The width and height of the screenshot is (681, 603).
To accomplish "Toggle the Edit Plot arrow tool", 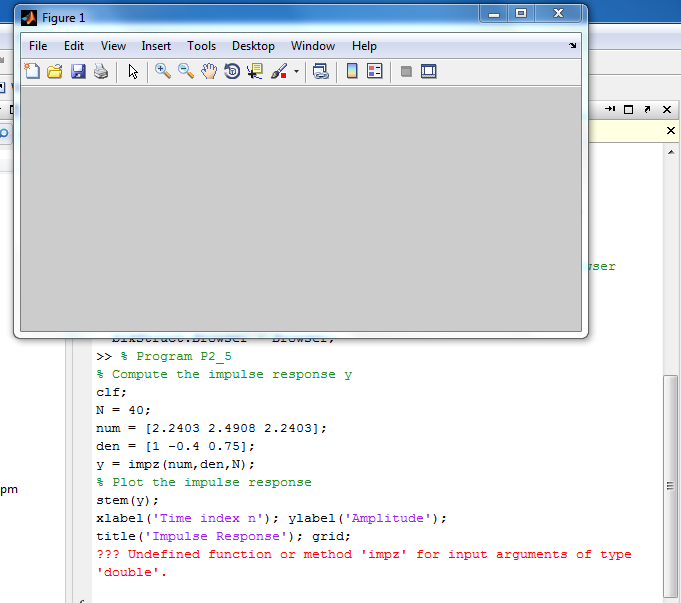I will pyautogui.click(x=133, y=72).
